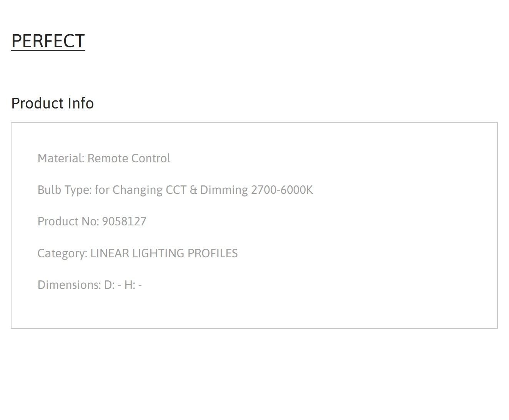Click the Product Info heading
The width and height of the screenshot is (509, 420).
click(52, 103)
